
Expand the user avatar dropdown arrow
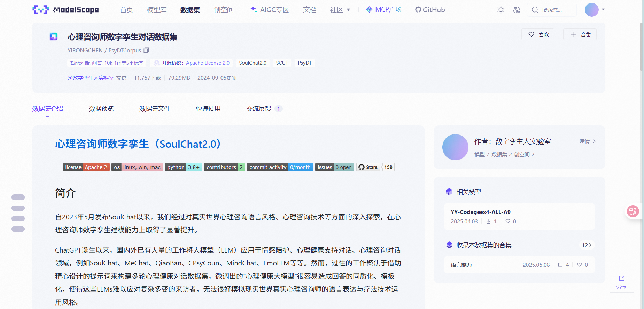click(603, 10)
